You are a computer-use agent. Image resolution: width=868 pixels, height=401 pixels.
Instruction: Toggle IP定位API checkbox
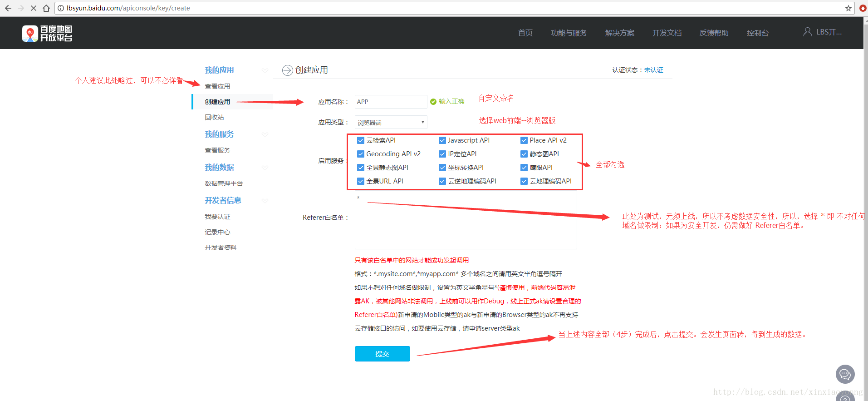coord(442,154)
